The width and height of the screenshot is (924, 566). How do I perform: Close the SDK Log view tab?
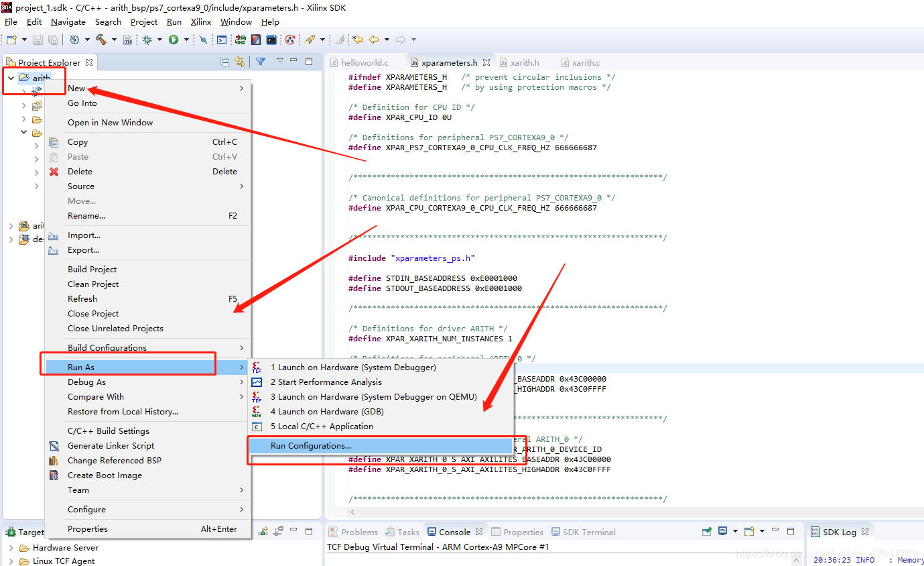(865, 532)
